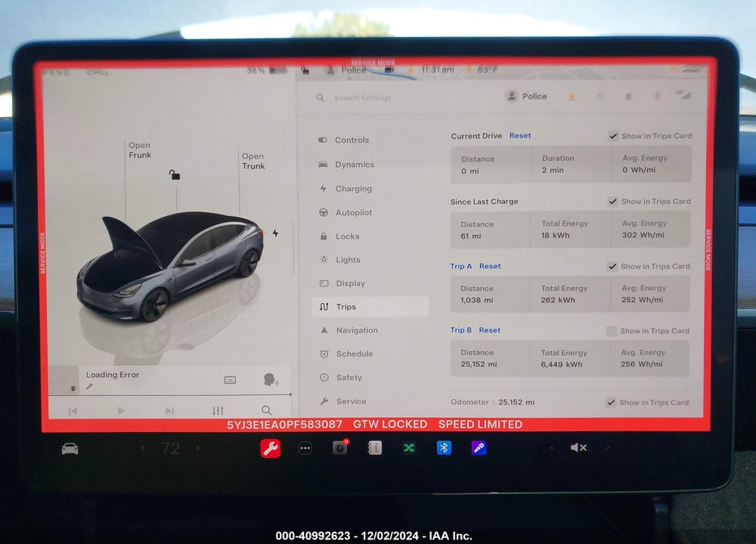
Task: Open the Police driver profile selector
Action: (x=526, y=97)
